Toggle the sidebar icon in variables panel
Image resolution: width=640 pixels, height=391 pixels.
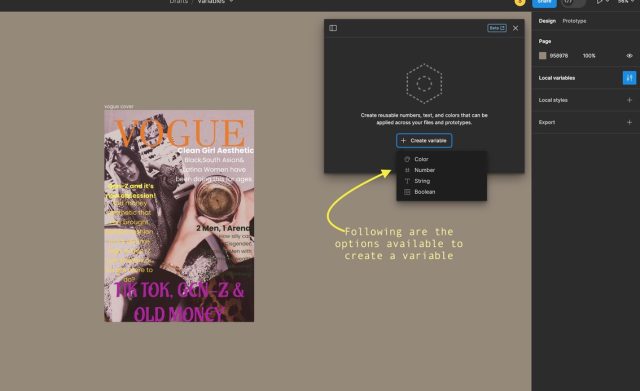point(333,28)
